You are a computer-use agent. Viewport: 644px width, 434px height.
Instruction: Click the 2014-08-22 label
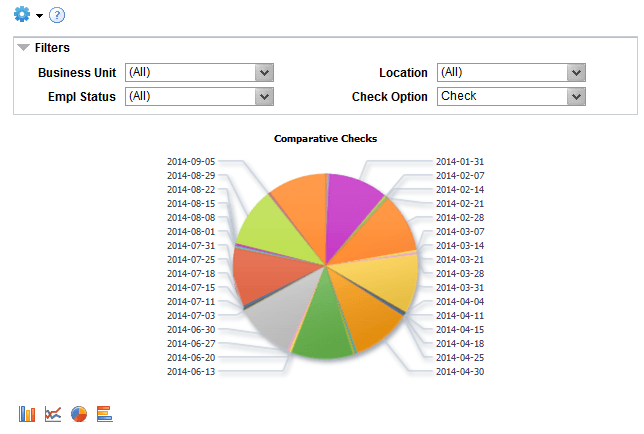tap(191, 190)
